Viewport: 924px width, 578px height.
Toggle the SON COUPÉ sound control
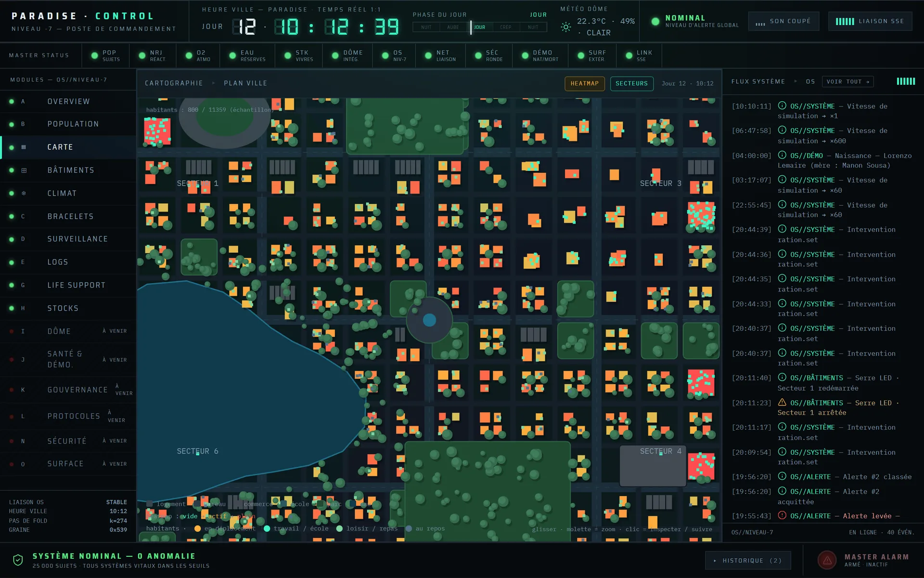[783, 21]
